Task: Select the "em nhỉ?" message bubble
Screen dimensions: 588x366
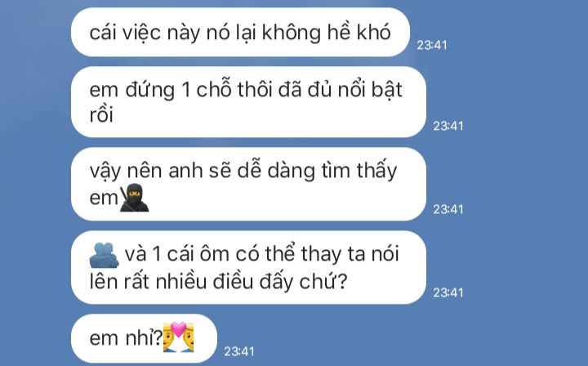Action: (144, 338)
